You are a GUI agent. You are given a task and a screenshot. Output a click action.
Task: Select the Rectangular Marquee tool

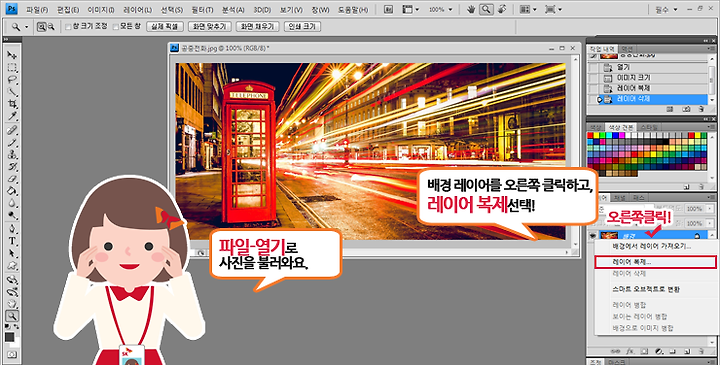click(x=12, y=67)
